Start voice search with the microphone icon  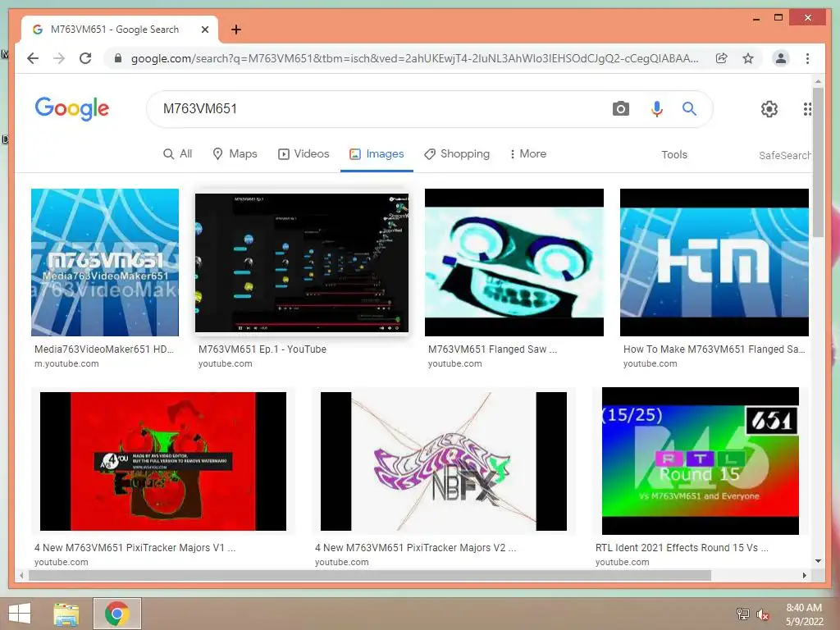tap(657, 109)
